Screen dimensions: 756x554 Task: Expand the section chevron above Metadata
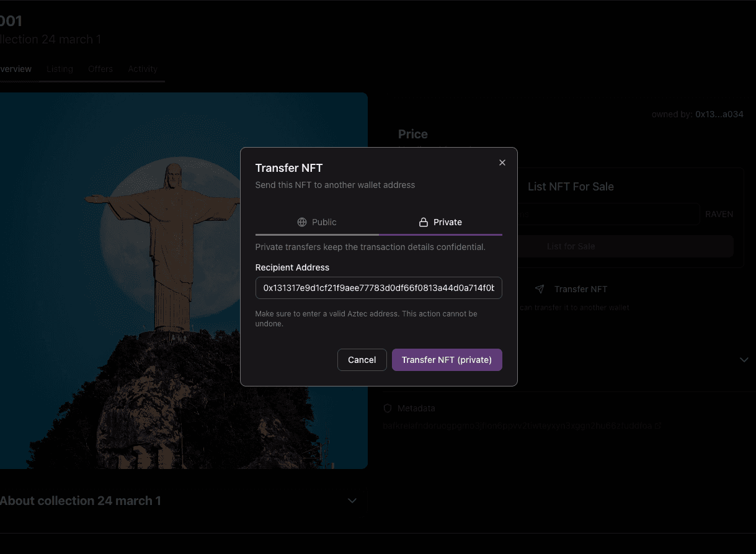(x=744, y=360)
